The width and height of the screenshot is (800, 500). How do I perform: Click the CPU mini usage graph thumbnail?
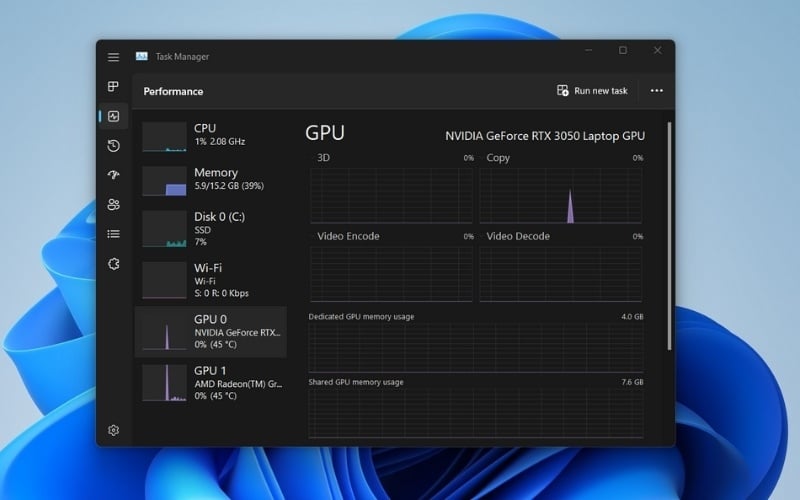164,136
